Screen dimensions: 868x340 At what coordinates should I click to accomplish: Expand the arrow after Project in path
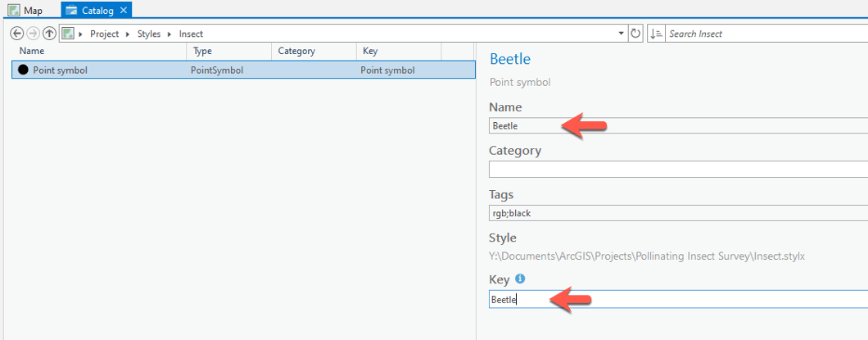[x=127, y=34]
